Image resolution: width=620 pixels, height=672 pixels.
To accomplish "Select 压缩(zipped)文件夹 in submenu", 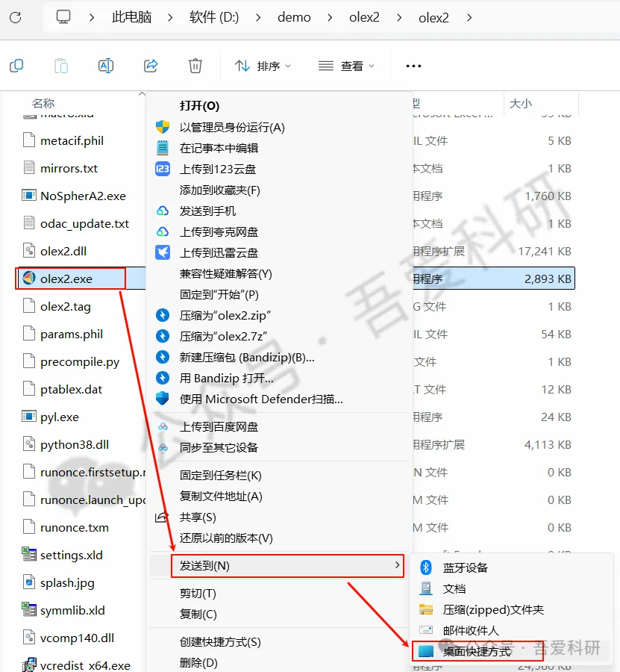I will pos(493,610).
